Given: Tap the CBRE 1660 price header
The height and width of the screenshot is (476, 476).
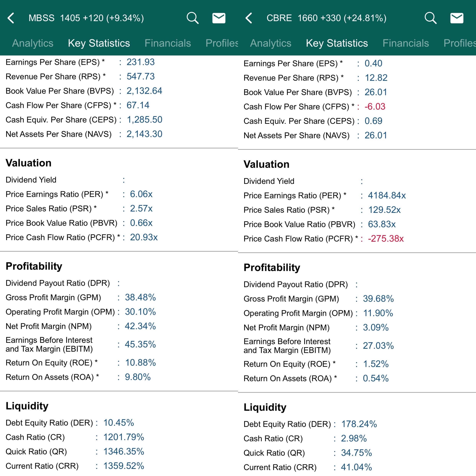Looking at the screenshot, I should (x=327, y=18).
